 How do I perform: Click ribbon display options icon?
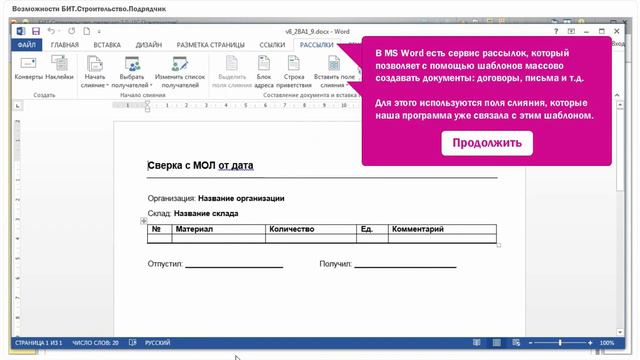tap(571, 31)
